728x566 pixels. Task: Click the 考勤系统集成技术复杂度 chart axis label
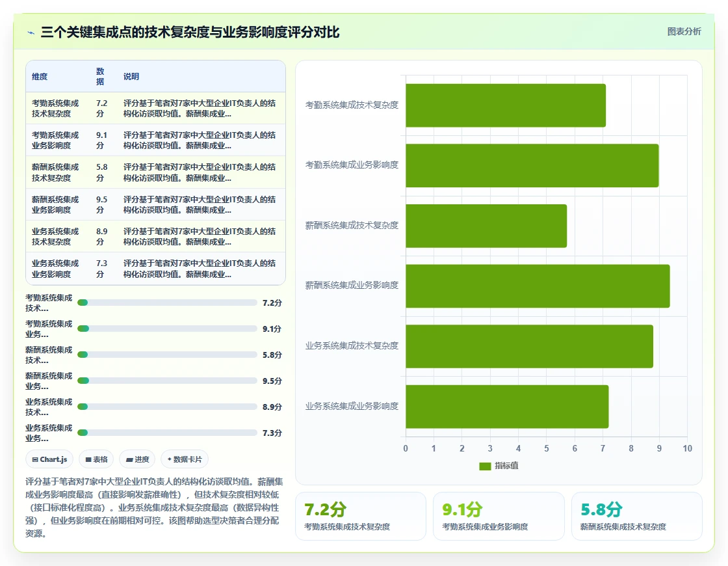(x=352, y=105)
